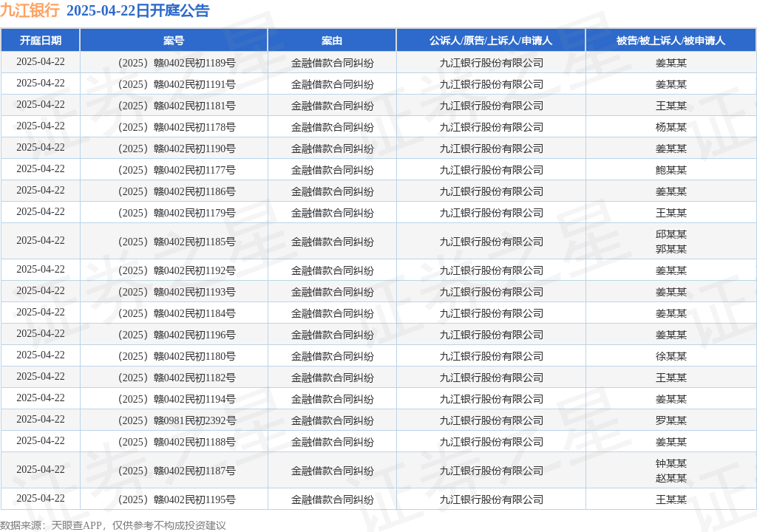Click defendant name 钟某某

tap(671, 464)
